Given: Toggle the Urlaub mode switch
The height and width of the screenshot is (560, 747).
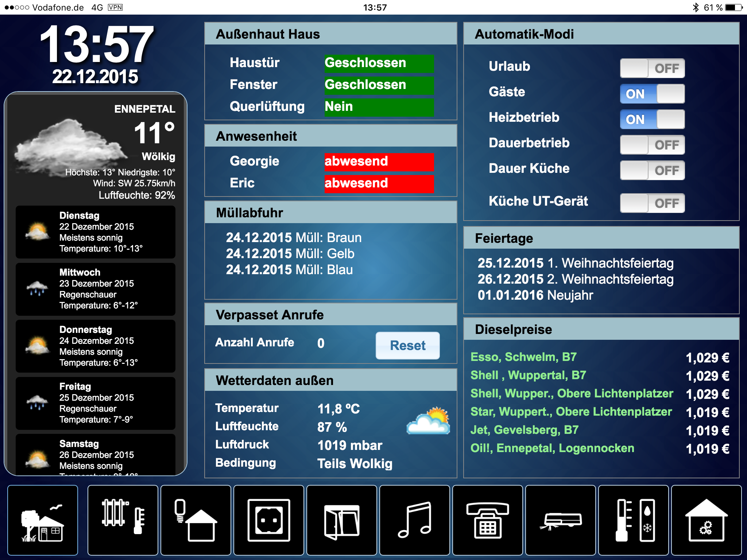Looking at the screenshot, I should [652, 68].
